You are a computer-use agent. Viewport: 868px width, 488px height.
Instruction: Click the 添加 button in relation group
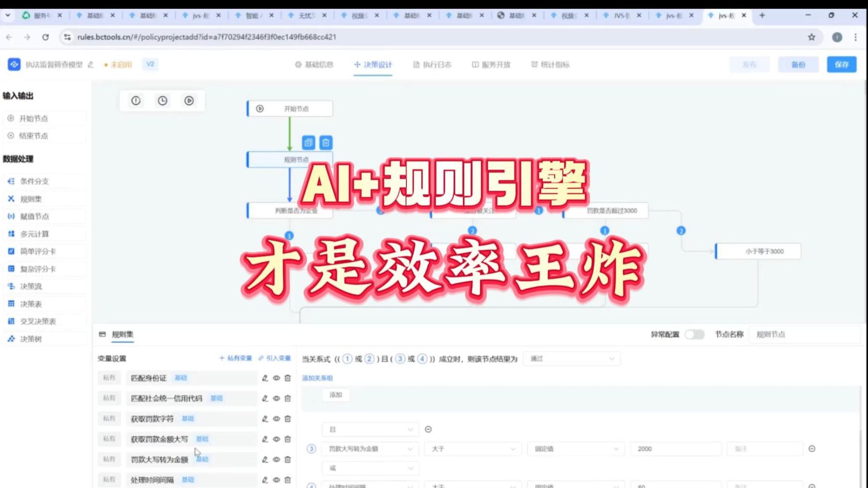[336, 395]
